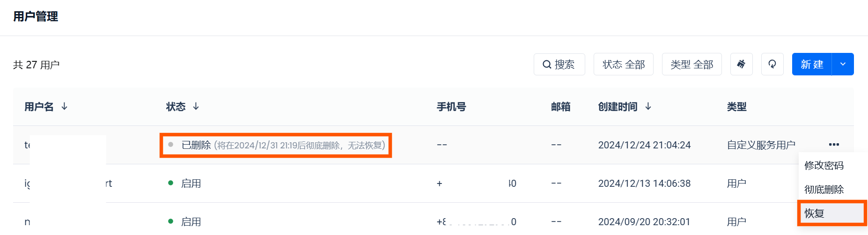
Task: Select 修改密码 from the context menu
Action: (824, 165)
